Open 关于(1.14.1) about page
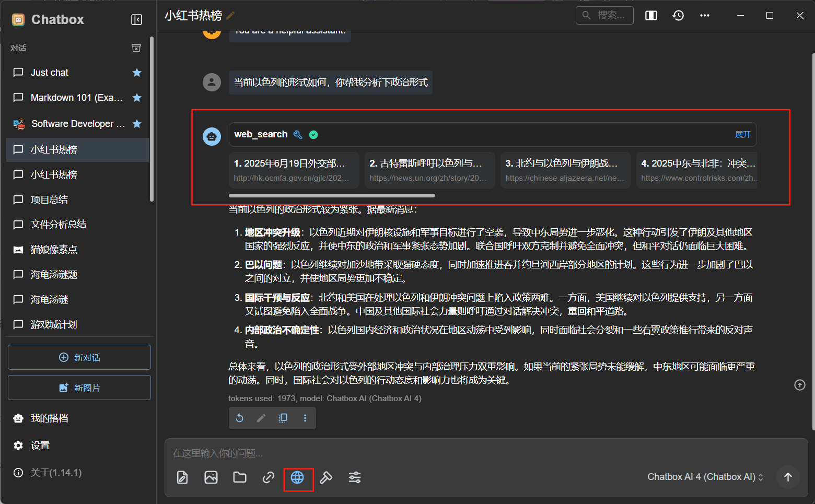 click(78, 473)
